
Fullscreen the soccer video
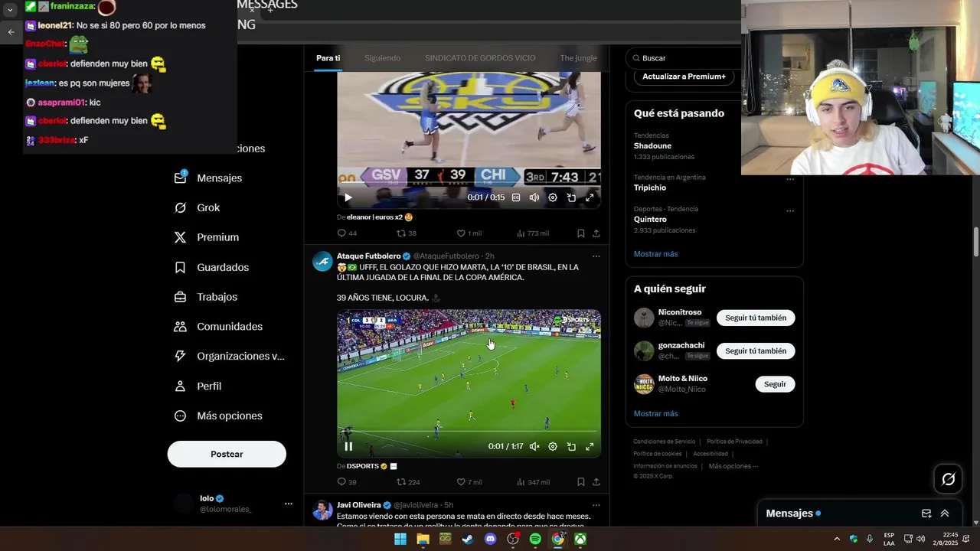(590, 446)
